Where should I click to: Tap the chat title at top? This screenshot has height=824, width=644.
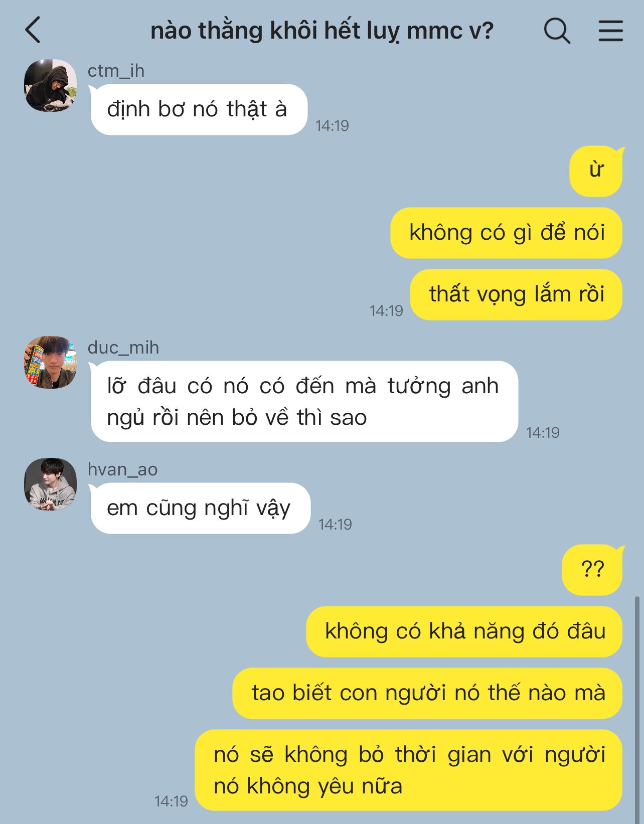coord(322,31)
